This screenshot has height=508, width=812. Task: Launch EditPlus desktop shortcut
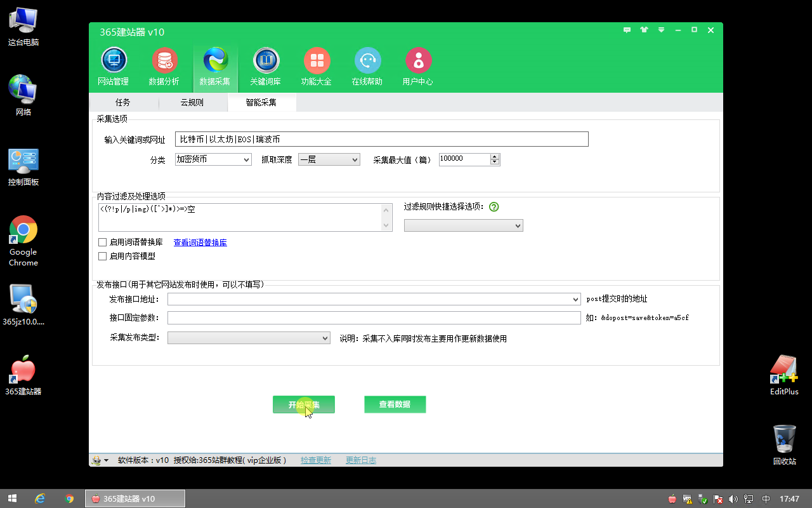point(784,375)
